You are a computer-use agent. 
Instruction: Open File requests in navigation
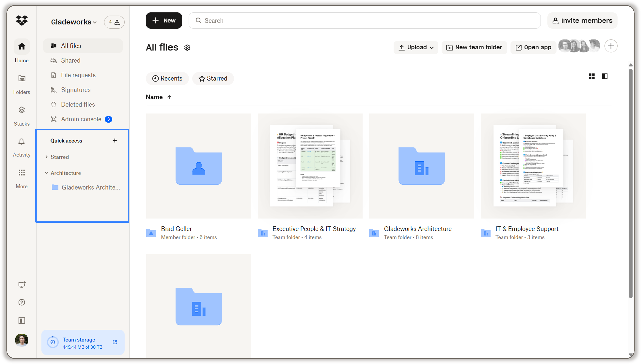pyautogui.click(x=83, y=75)
